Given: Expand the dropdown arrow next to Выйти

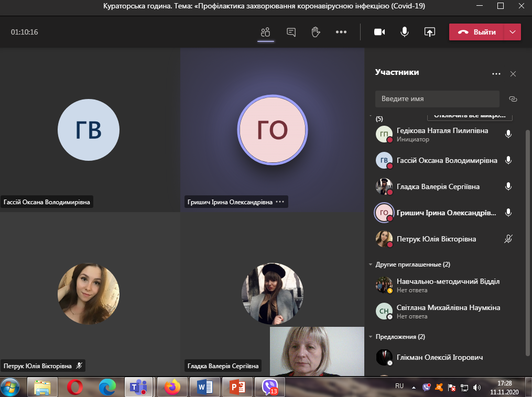Looking at the screenshot, I should [513, 32].
